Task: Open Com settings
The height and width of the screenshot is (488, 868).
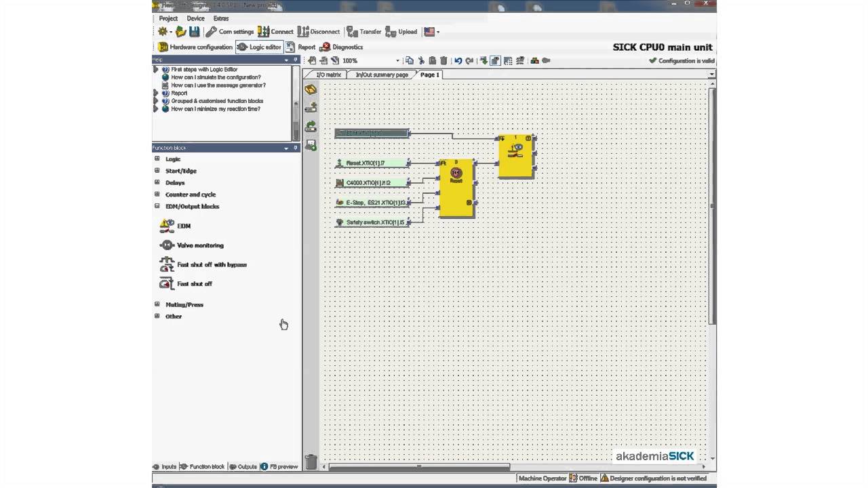Action: click(230, 32)
